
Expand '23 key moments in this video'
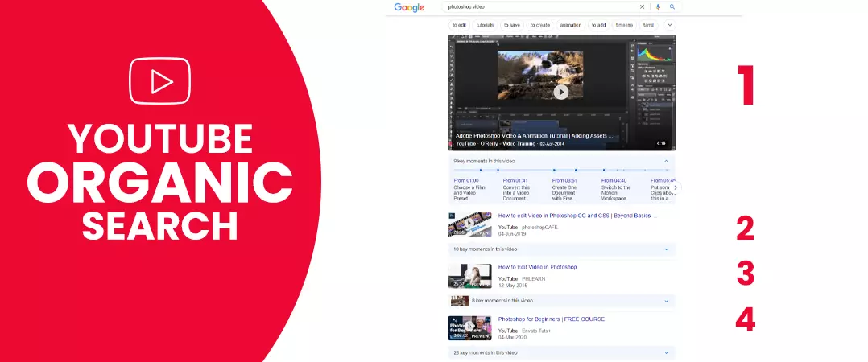tap(561, 352)
